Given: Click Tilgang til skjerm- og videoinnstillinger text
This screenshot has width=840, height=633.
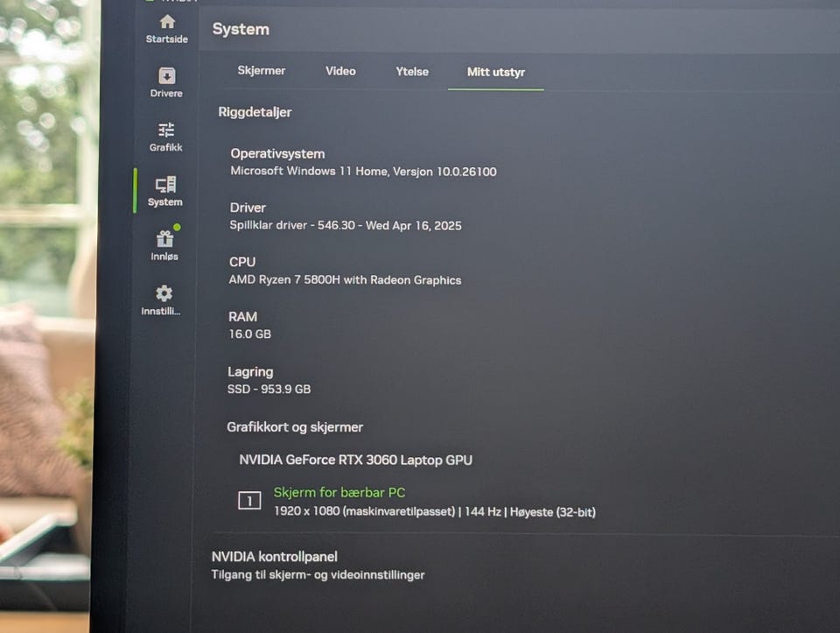Looking at the screenshot, I should tap(318, 574).
